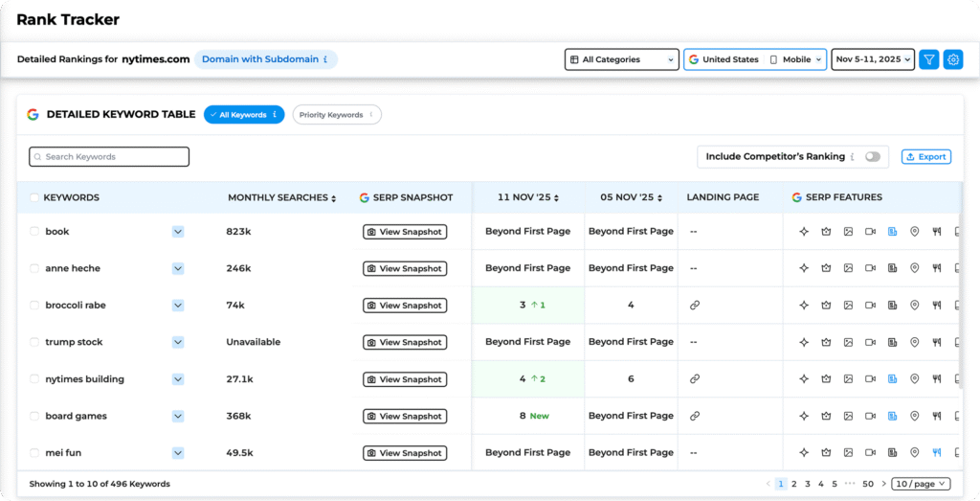
Task: Switch to the Priority Keywords tab
Action: [336, 115]
